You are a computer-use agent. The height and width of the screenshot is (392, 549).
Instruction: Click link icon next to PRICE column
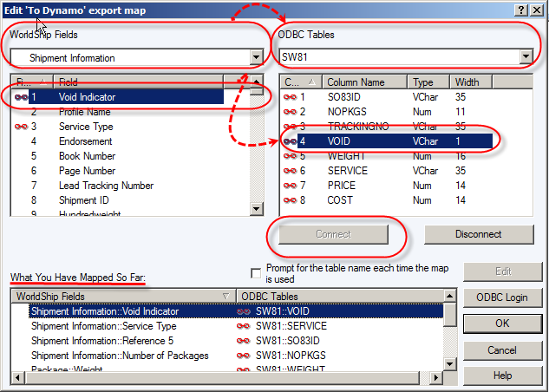pos(290,185)
